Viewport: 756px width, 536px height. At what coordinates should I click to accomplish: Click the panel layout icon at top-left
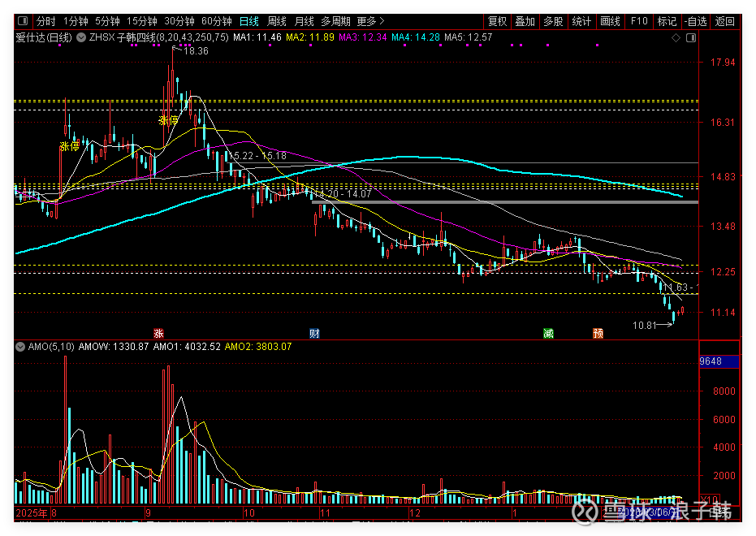22,21
